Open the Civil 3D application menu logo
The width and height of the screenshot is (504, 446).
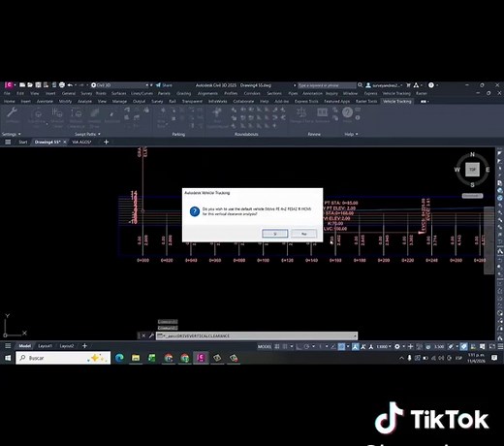9,85
